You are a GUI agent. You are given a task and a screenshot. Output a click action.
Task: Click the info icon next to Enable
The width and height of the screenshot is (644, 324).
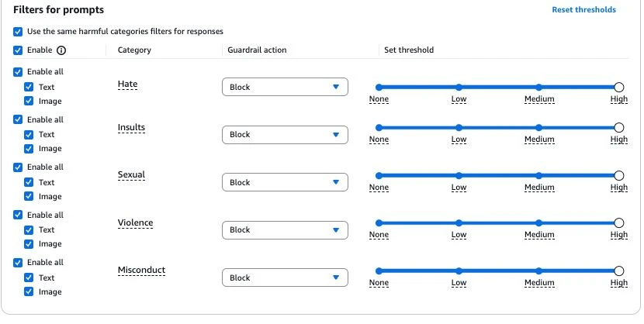(61, 50)
